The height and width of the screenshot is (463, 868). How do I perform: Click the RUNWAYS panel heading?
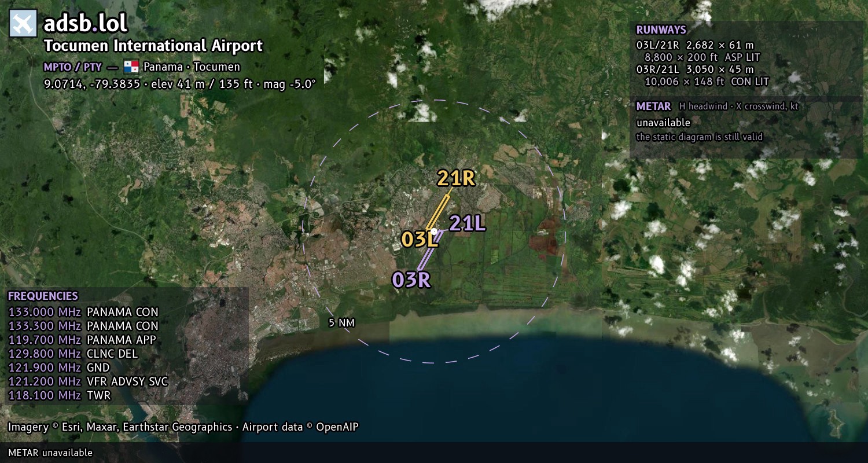point(661,30)
